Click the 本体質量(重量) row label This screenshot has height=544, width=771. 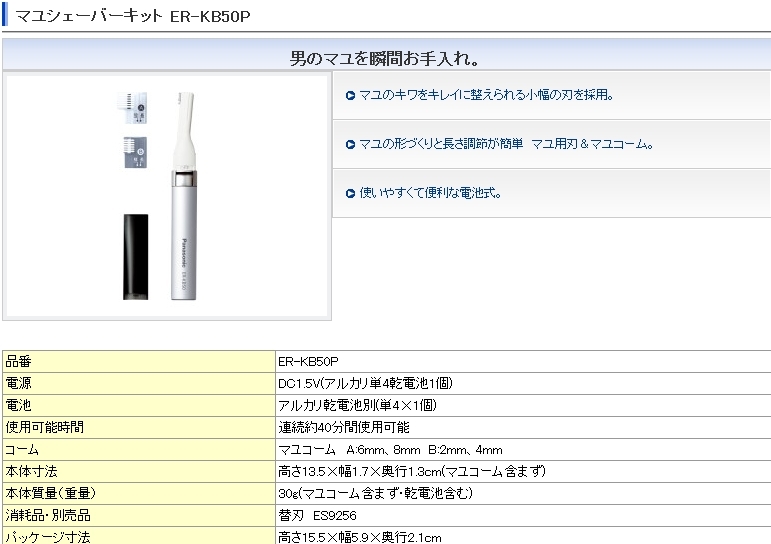(51, 493)
